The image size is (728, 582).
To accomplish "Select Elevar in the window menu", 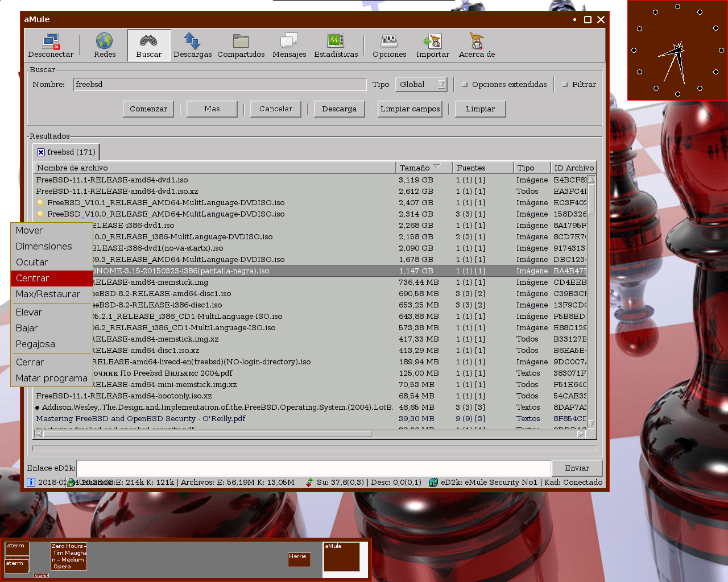I will (x=52, y=313).
